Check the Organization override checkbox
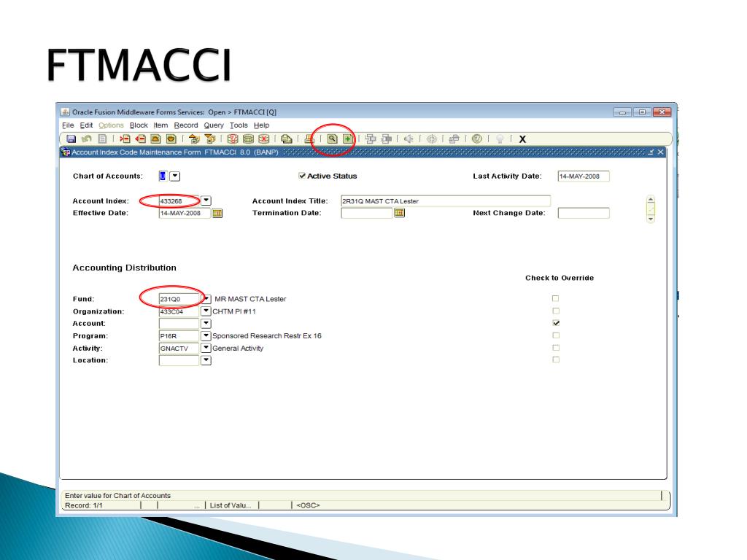 555,311
